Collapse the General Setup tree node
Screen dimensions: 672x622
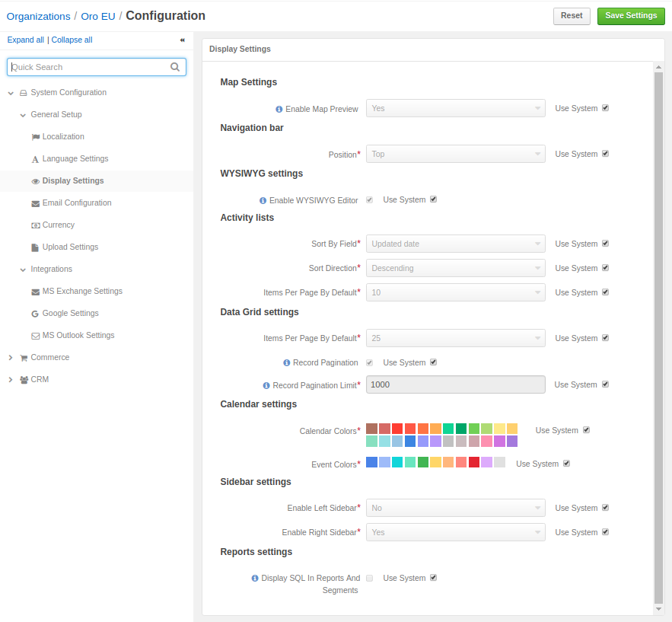[x=23, y=115]
